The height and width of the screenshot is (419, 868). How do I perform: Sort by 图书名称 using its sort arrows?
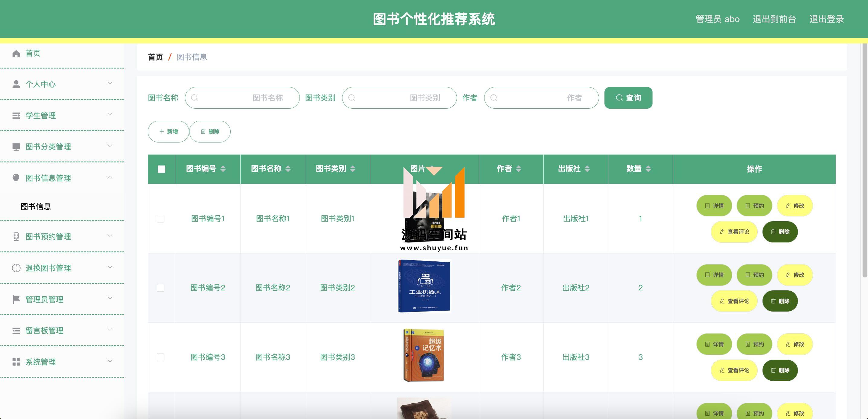tap(288, 169)
